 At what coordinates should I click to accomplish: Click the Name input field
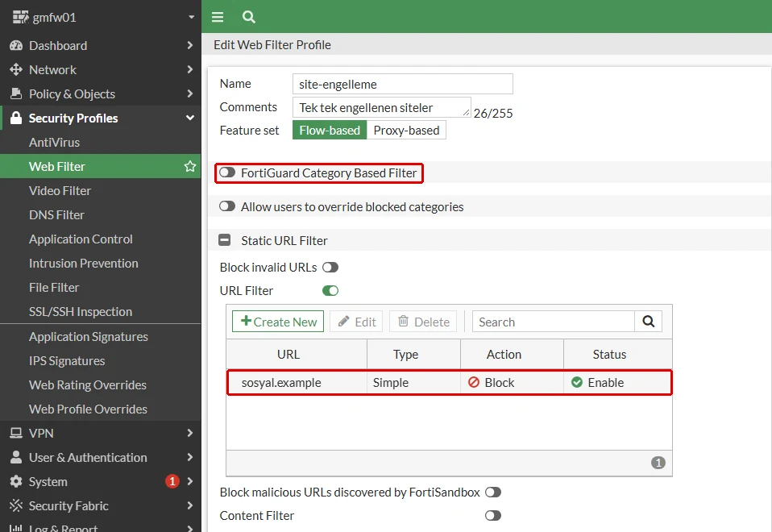click(403, 84)
